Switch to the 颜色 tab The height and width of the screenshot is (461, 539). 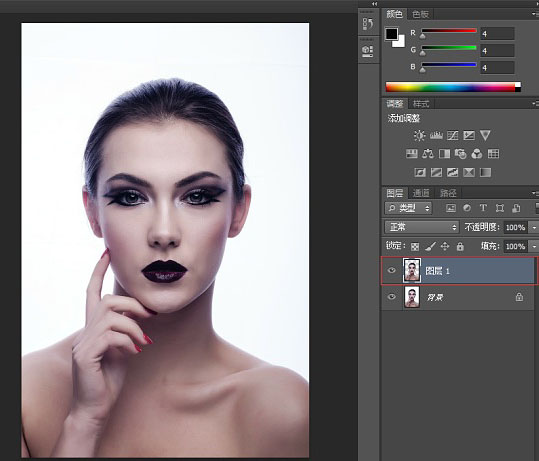tap(394, 14)
